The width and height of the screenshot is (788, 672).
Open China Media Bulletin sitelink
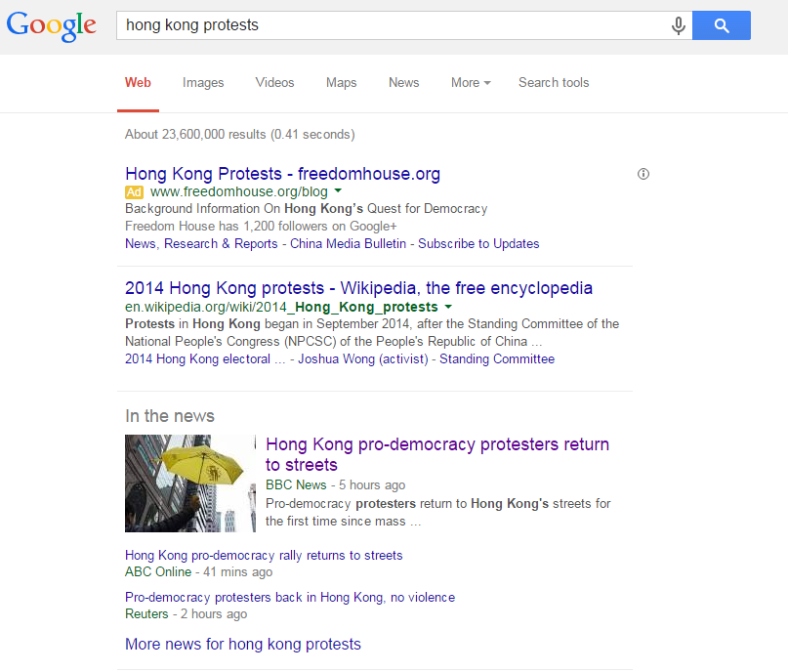[348, 244]
